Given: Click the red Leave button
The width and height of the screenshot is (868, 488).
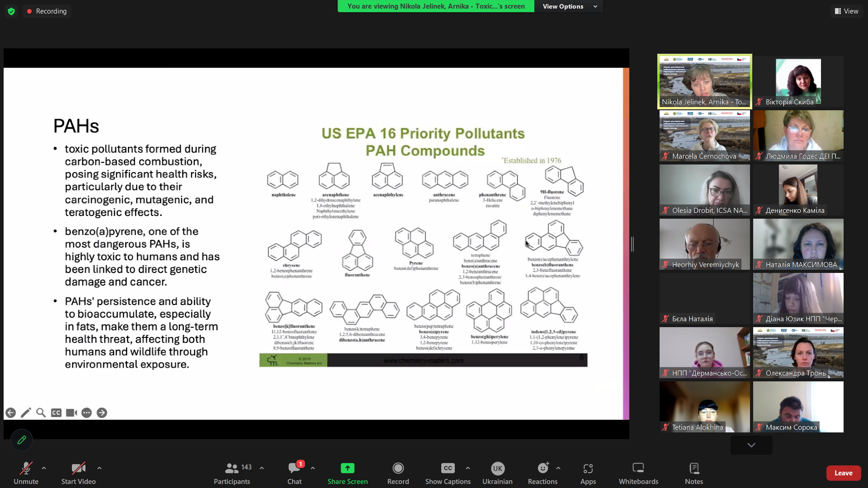Looking at the screenshot, I should 843,473.
